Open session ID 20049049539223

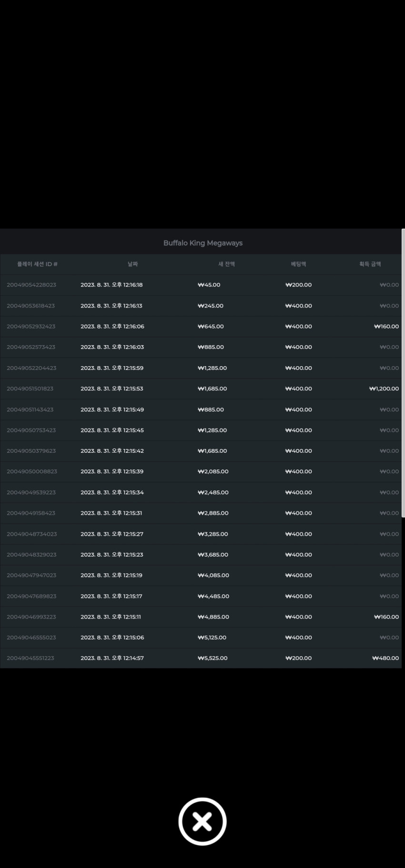click(x=31, y=492)
